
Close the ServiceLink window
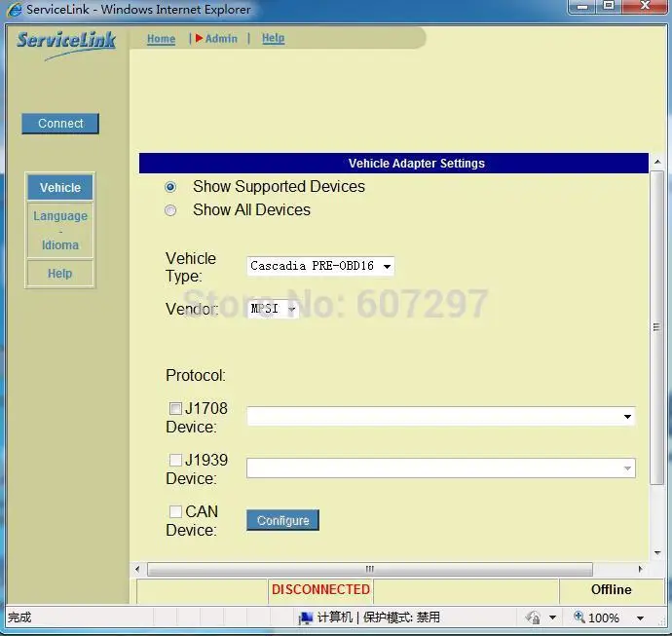click(645, 6)
